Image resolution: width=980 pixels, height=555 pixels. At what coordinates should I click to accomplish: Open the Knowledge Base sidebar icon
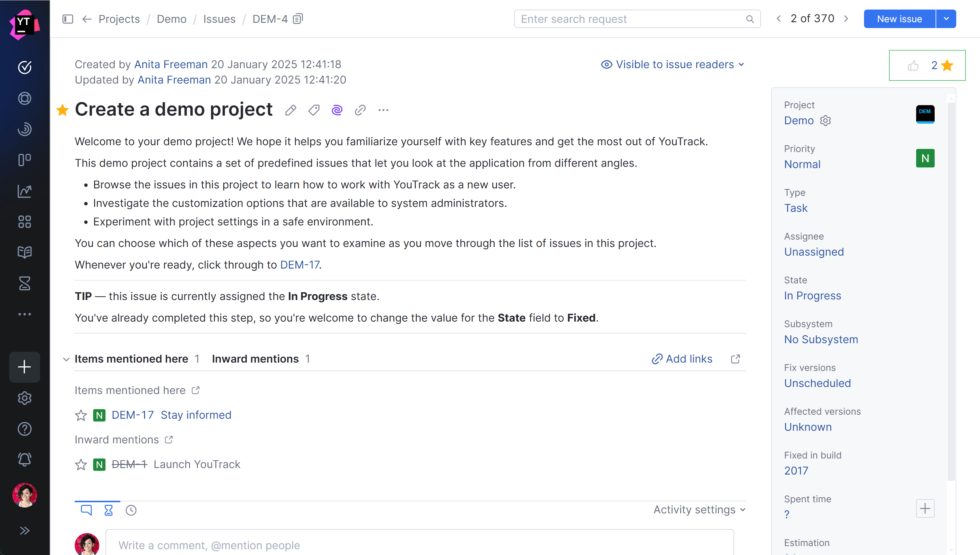(x=24, y=252)
